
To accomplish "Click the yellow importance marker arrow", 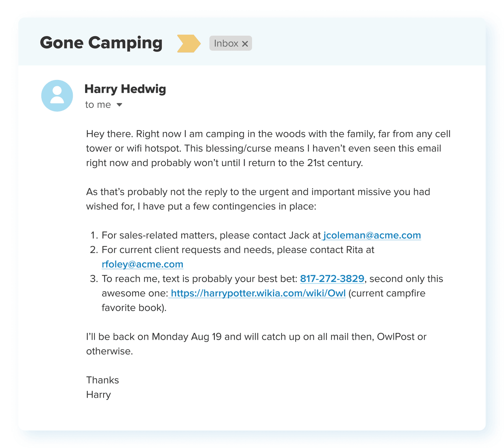I will pos(188,43).
